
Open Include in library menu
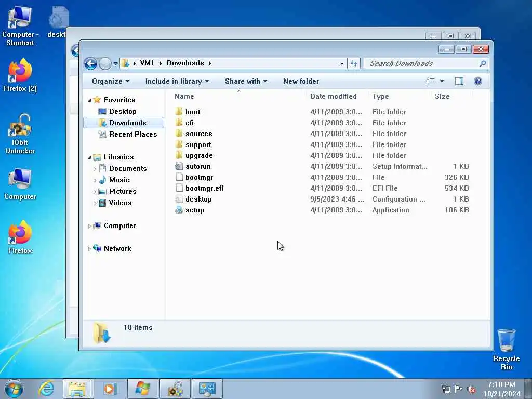pyautogui.click(x=177, y=82)
